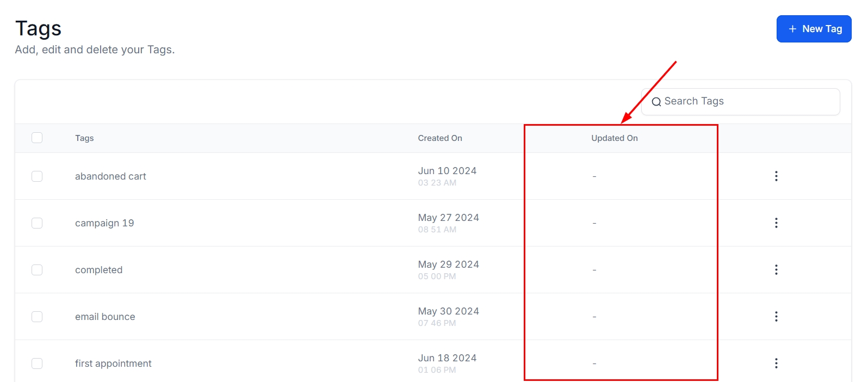This screenshot has width=868, height=382.
Task: Open three-dot menu for completed tag
Action: 776,269
